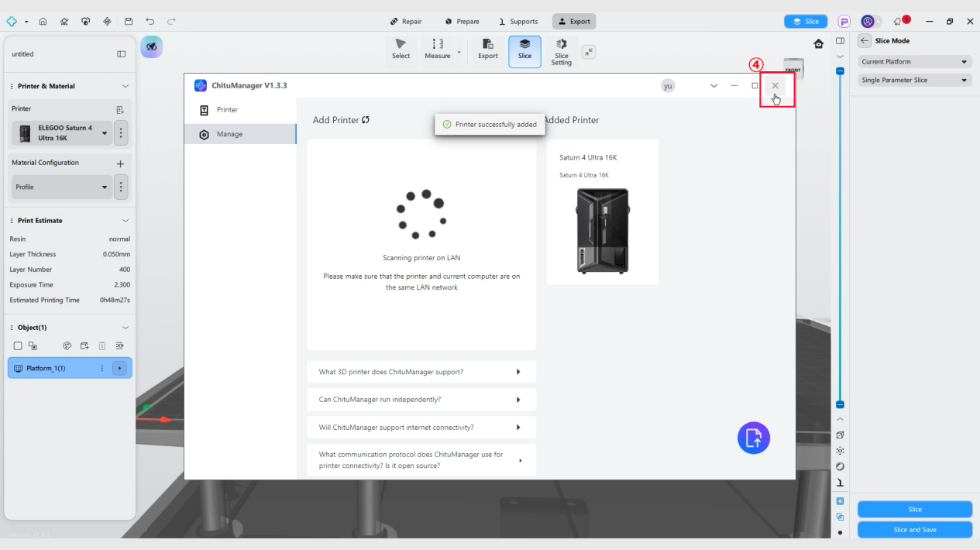980x550 pixels.
Task: Click the Slice button at bottom right
Action: pyautogui.click(x=914, y=509)
